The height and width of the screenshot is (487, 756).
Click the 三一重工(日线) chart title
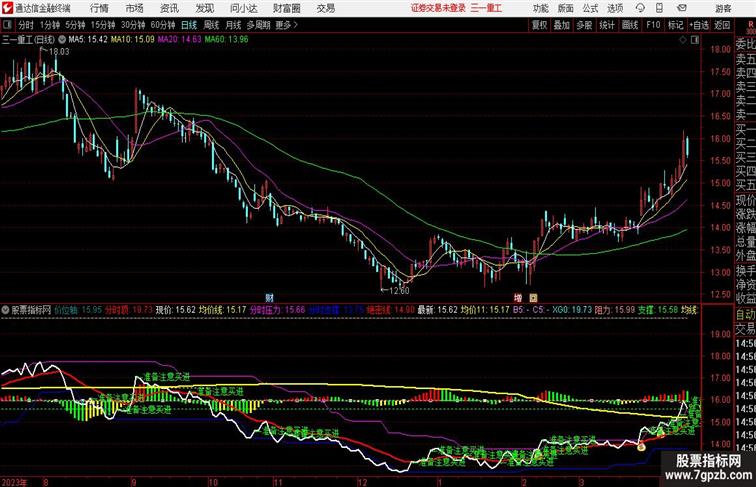click(28, 40)
